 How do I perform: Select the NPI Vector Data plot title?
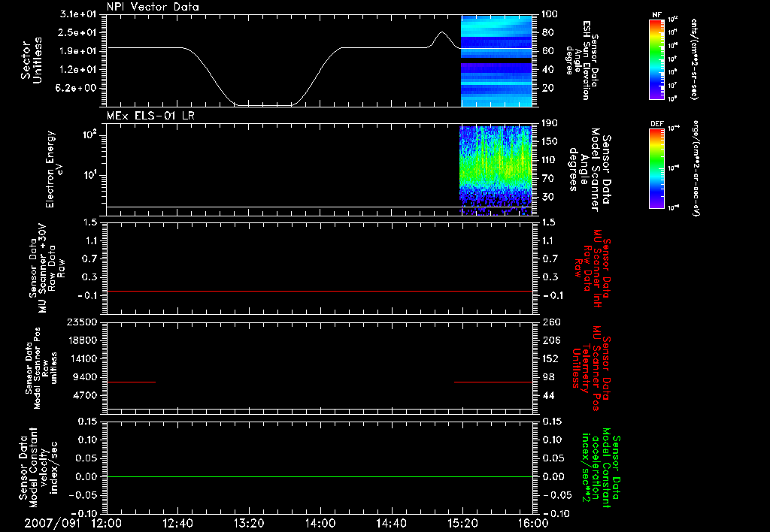point(153,7)
